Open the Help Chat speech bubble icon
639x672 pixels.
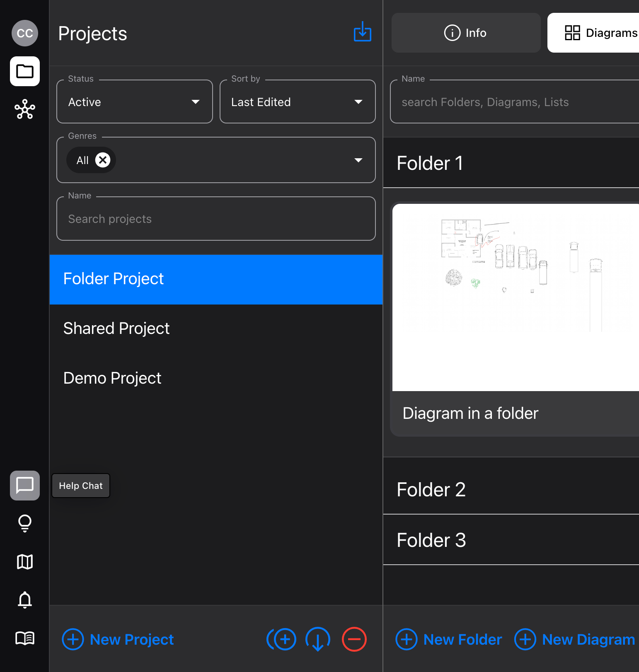pyautogui.click(x=25, y=485)
